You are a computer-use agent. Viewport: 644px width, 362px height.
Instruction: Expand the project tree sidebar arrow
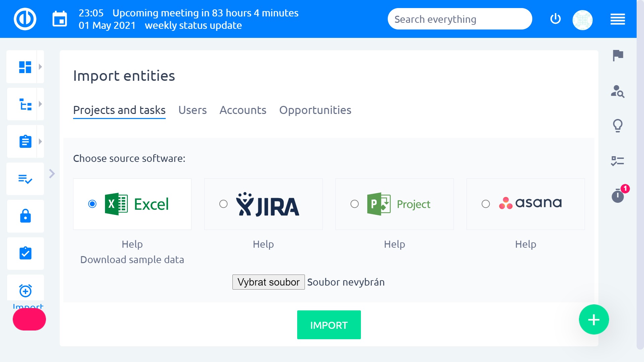pyautogui.click(x=40, y=104)
